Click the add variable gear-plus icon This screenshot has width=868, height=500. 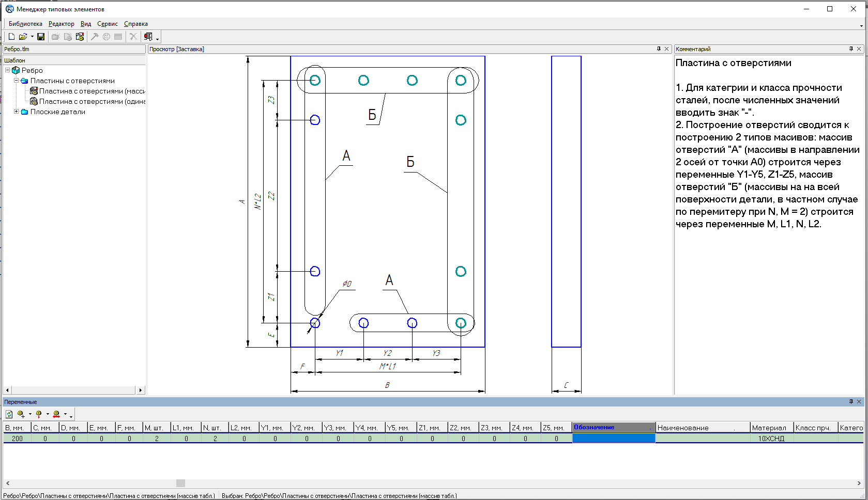pos(21,414)
